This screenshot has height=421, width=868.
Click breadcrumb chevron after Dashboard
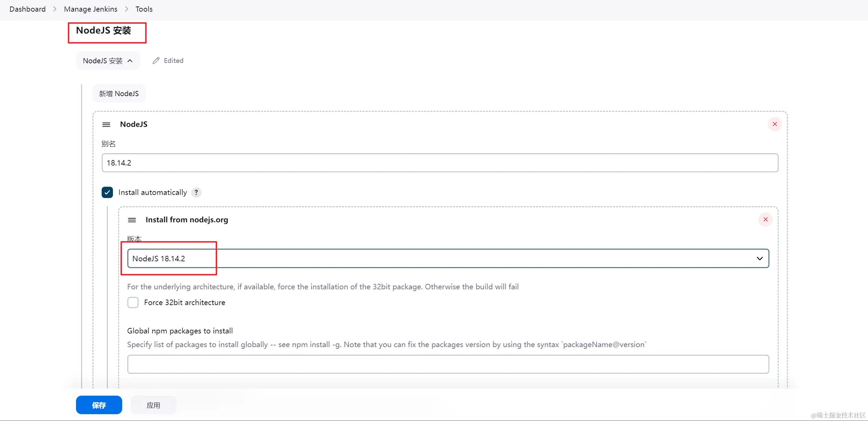(55, 9)
